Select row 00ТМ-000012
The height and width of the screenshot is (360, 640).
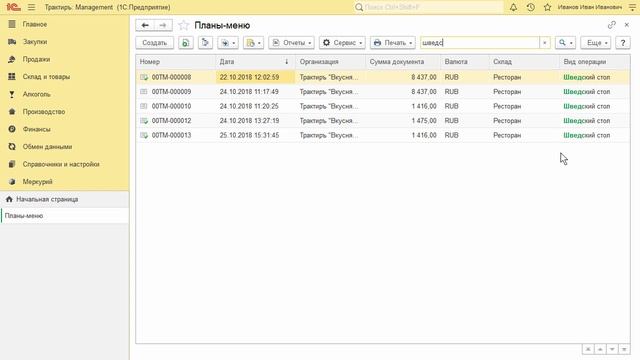pos(383,121)
